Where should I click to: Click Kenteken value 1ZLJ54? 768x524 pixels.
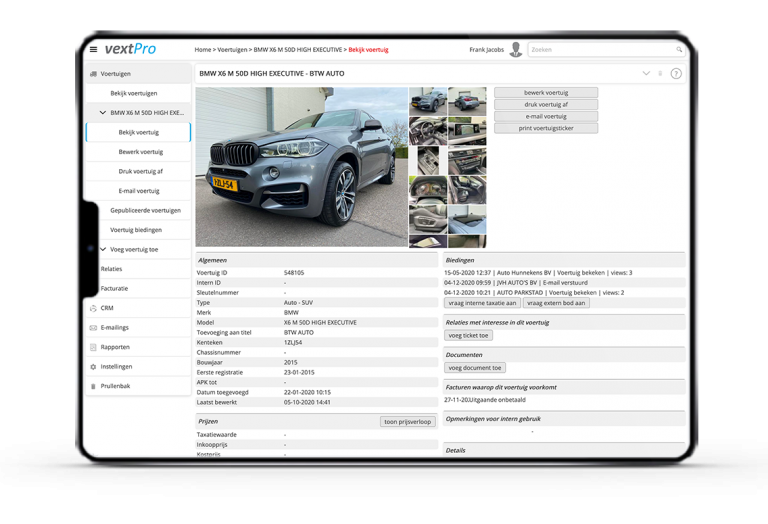293,343
